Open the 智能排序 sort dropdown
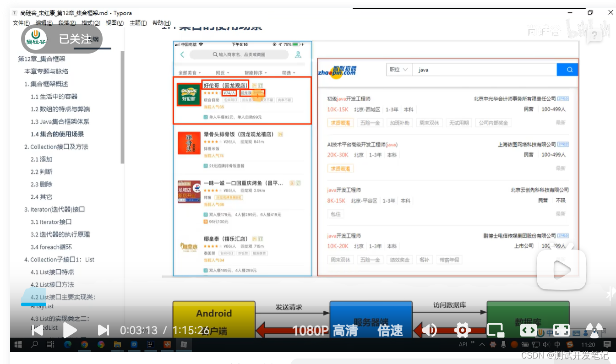The height and width of the screenshot is (364, 616). (x=256, y=73)
